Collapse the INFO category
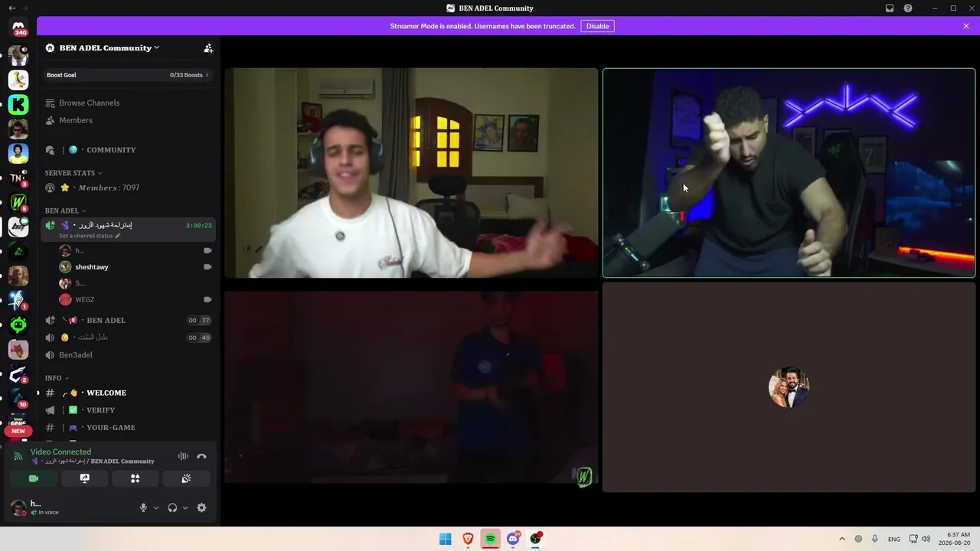This screenshot has height=551, width=980. pyautogui.click(x=56, y=378)
